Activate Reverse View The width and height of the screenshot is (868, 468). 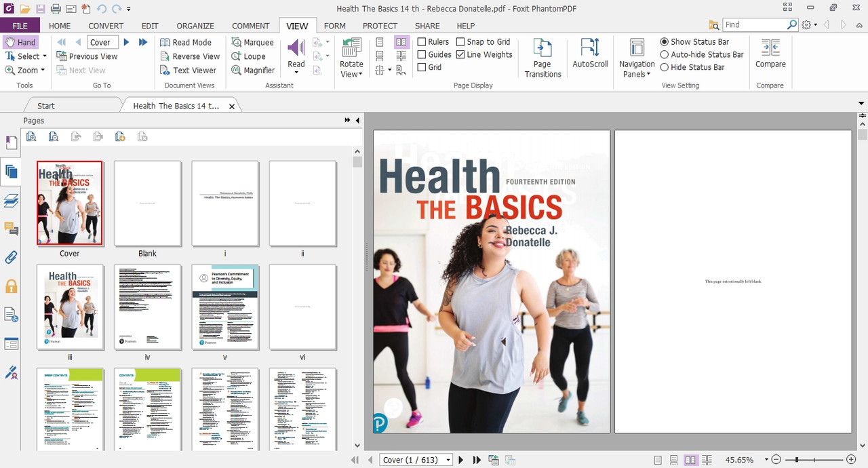point(190,56)
